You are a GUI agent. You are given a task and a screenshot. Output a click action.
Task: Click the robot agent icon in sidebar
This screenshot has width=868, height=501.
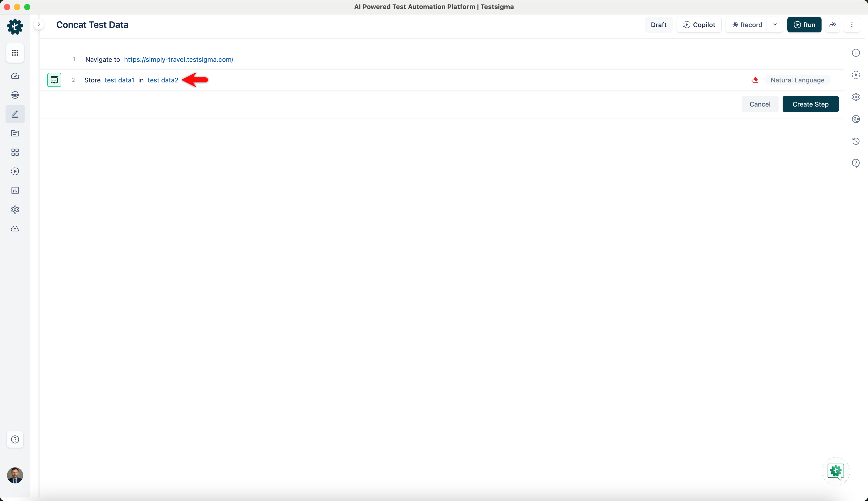point(15,95)
